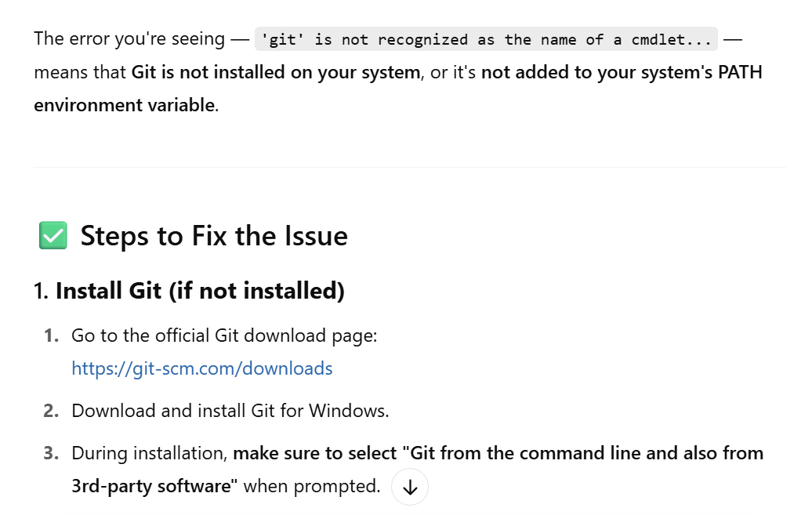Screen dimensions: 812x515
Task: Open the git-scm.com downloads link
Action: coord(201,368)
